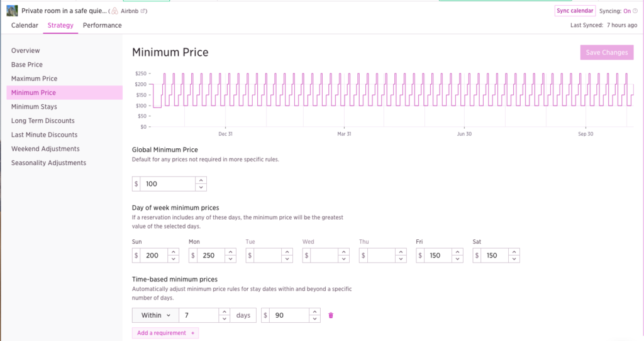This screenshot has width=644, height=341.
Task: Open the Within dropdown selector
Action: point(155,315)
